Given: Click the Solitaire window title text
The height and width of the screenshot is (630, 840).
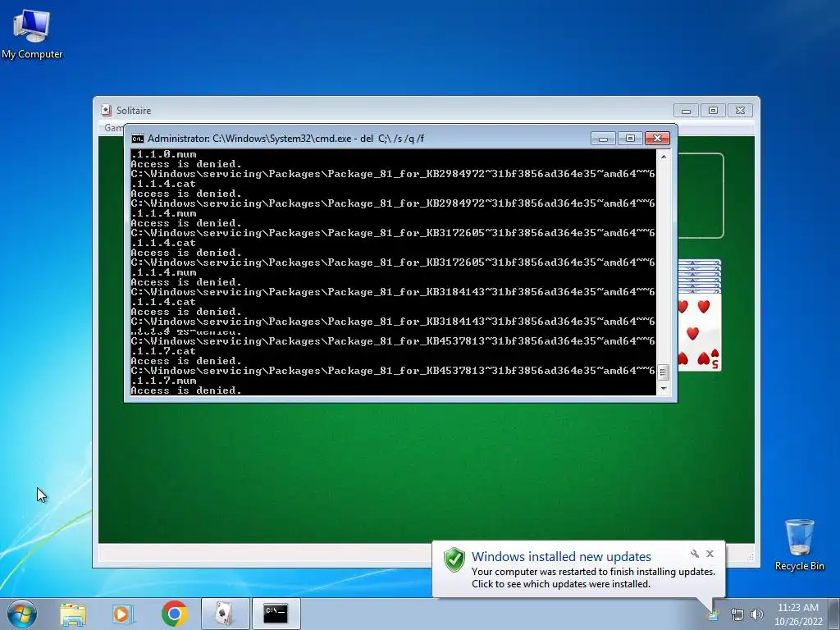Looking at the screenshot, I should click(134, 111).
